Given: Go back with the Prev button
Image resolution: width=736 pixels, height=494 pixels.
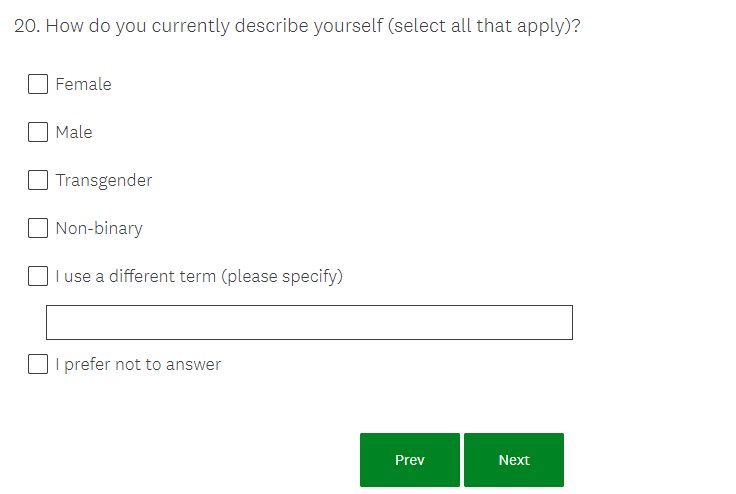Looking at the screenshot, I should (x=410, y=460).
